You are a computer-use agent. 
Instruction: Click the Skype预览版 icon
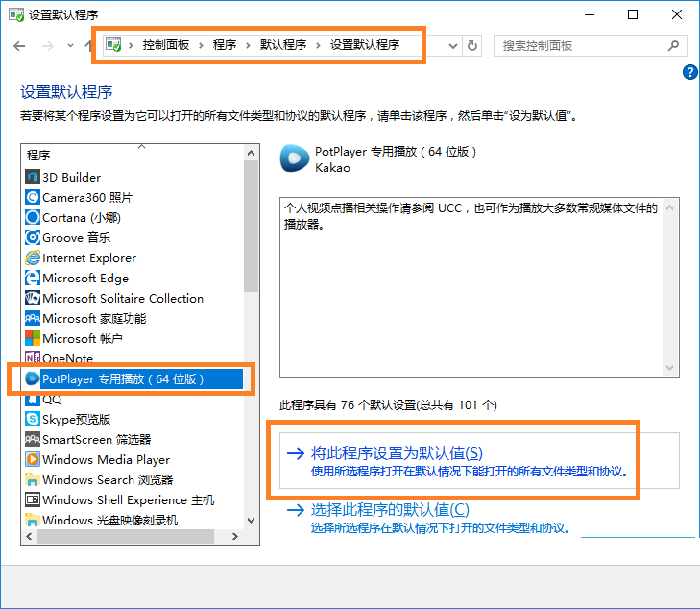(33, 419)
